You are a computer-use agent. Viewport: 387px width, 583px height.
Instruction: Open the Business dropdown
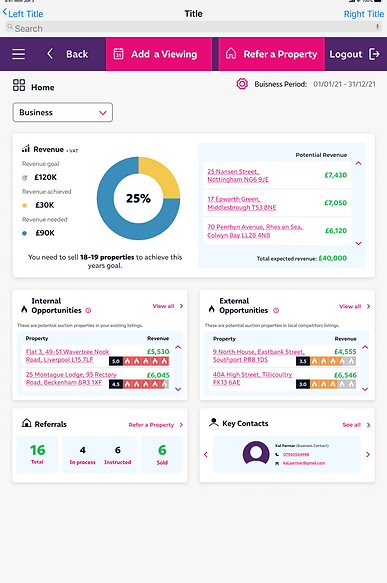(62, 112)
